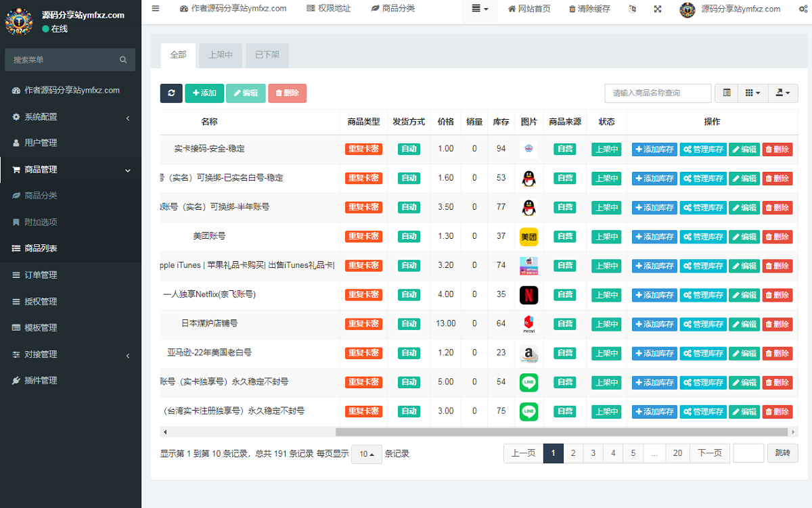This screenshot has width=812, height=508.
Task: Open the export data dropdown
Action: tap(783, 93)
